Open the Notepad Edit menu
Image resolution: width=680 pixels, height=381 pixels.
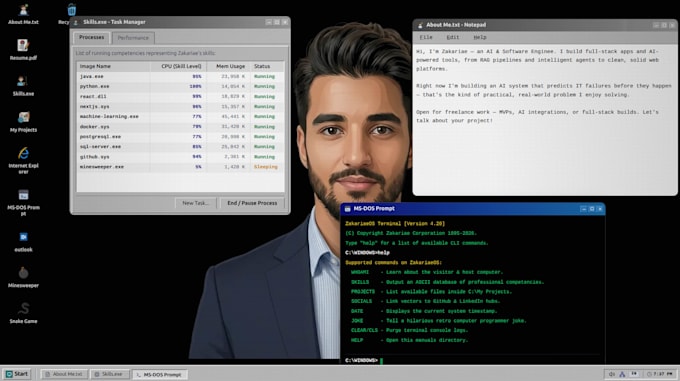click(452, 38)
